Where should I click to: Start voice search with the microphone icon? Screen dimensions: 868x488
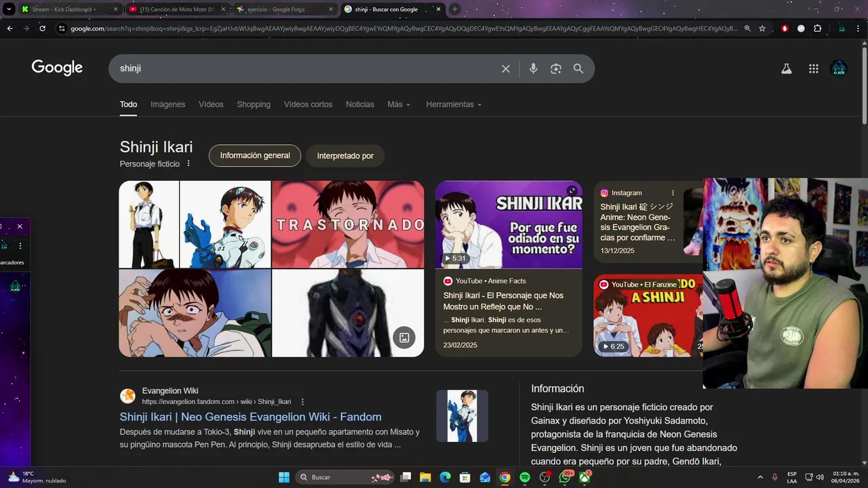[533, 68]
